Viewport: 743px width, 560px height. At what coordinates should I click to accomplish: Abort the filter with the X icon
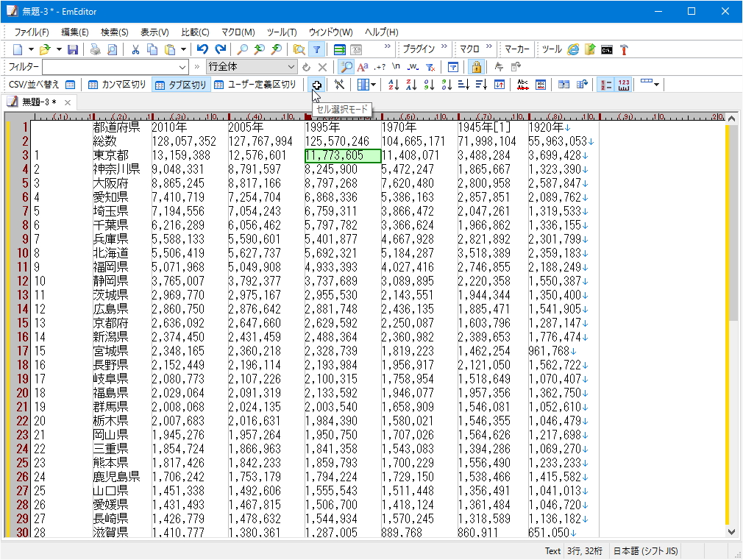(322, 68)
